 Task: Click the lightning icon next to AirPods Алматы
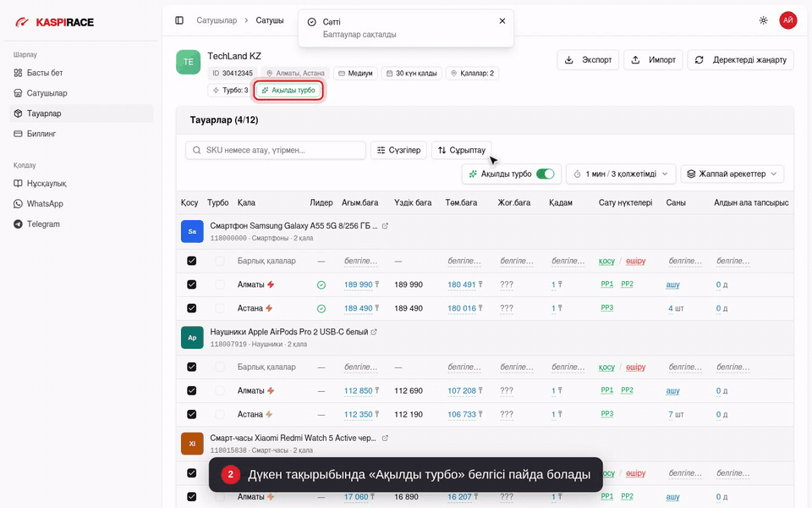click(x=271, y=390)
